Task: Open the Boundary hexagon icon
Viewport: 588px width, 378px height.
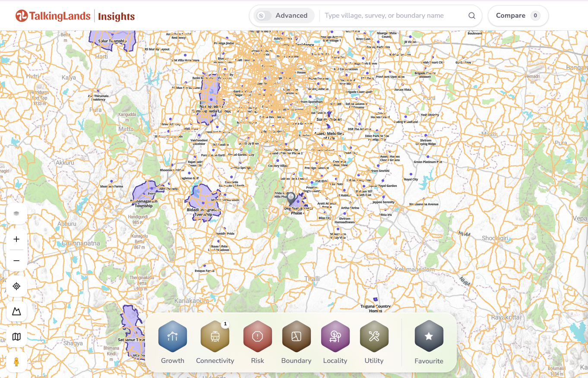Action: click(296, 337)
